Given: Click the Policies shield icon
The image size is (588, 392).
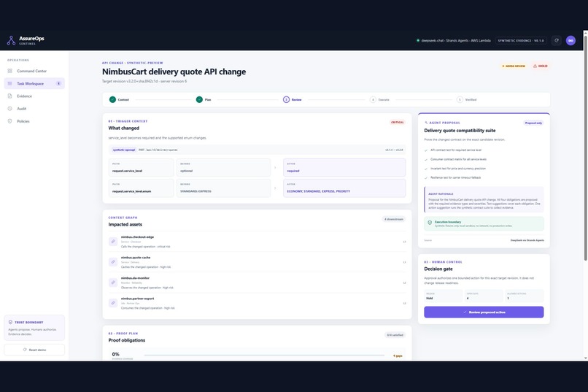Looking at the screenshot, I should point(9,121).
